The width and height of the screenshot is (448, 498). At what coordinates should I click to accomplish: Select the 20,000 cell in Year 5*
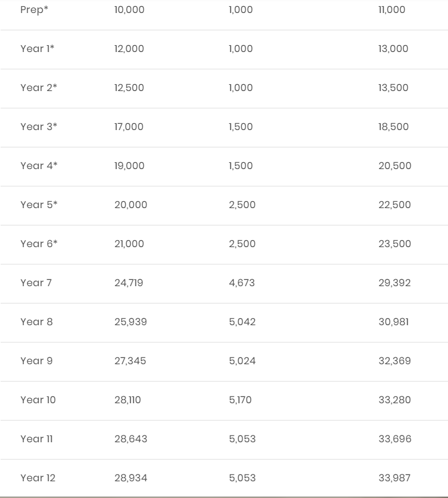(131, 205)
